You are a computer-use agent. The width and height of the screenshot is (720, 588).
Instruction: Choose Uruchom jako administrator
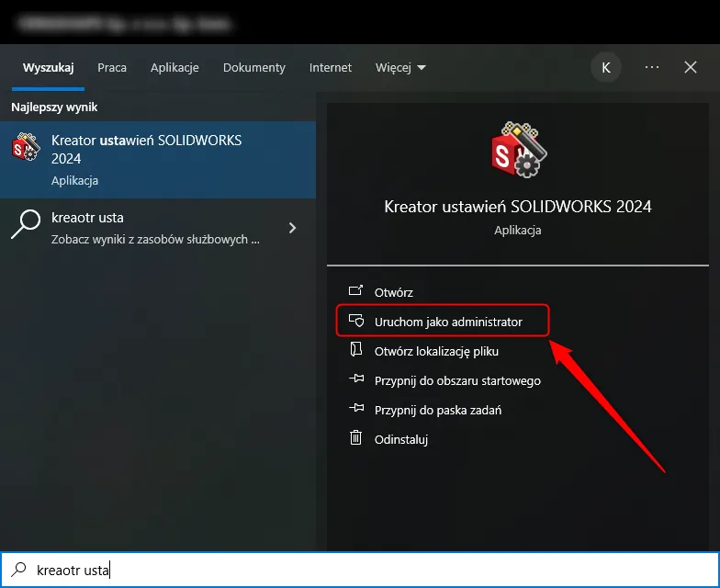point(443,322)
